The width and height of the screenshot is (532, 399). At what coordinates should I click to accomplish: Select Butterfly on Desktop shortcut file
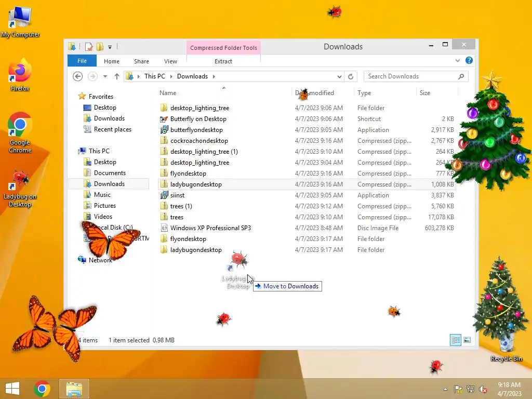point(198,119)
